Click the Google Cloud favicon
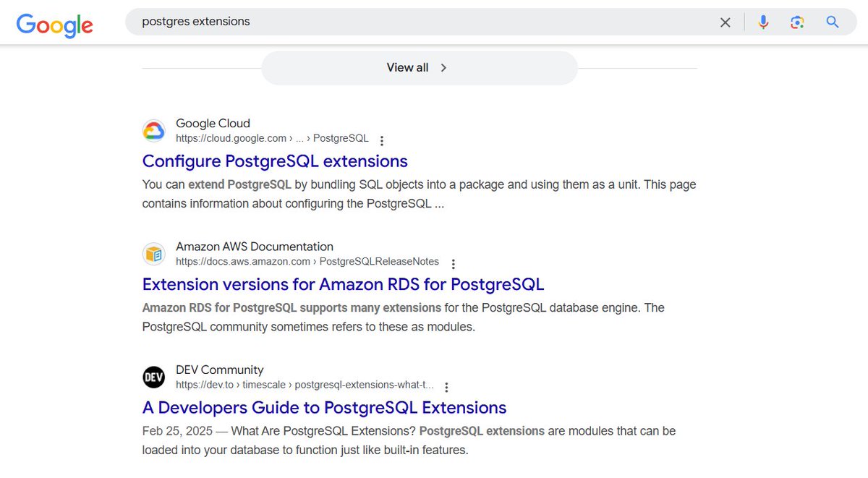 (154, 131)
